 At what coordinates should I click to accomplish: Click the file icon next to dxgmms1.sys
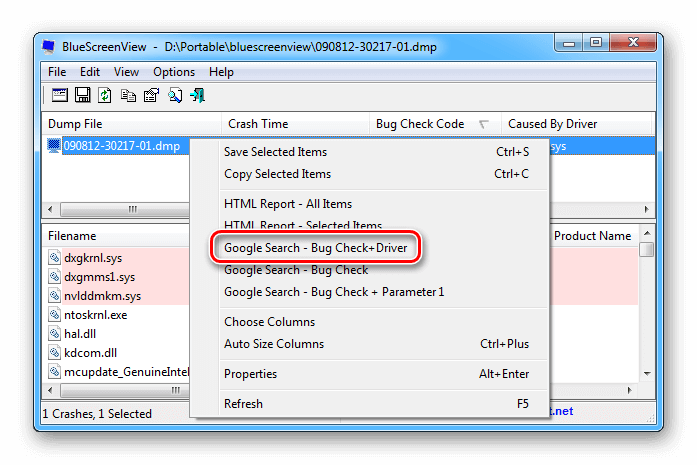pos(54,277)
